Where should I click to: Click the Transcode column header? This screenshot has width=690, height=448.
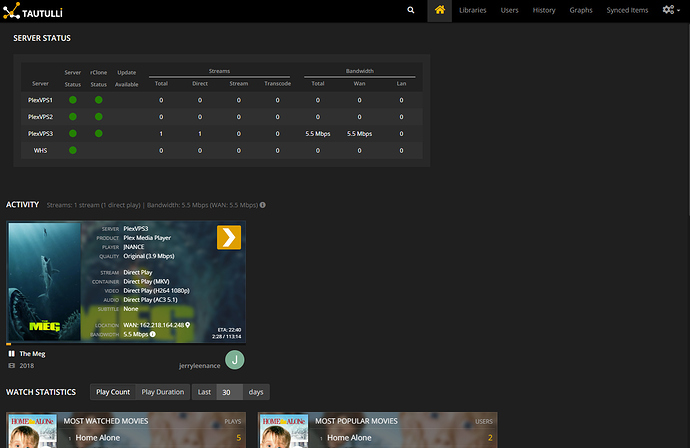coord(277,84)
